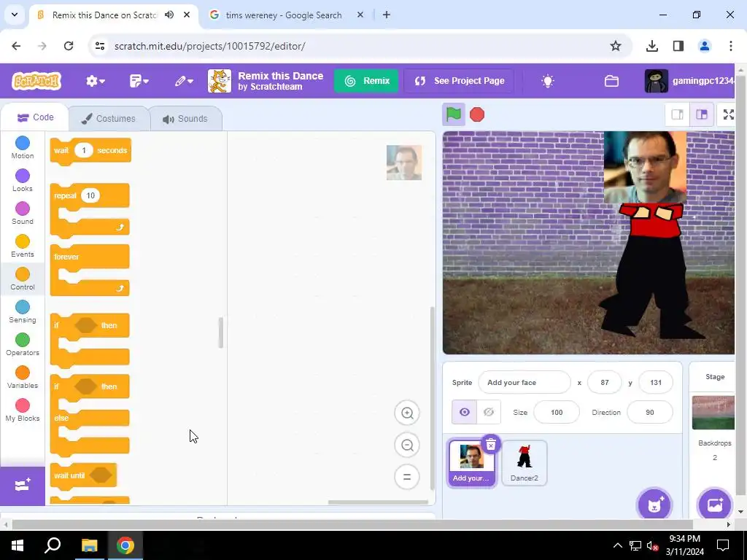This screenshot has width=747, height=560.
Task: Open File Explorer from taskbar
Action: 89,545
